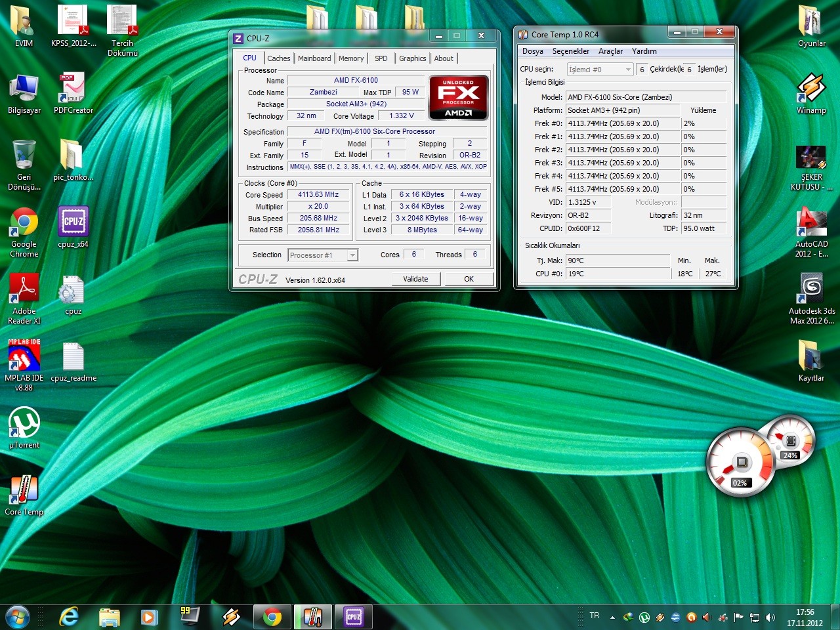Switch to CPU-Z Mainboard tab
The height and width of the screenshot is (630, 840).
(x=314, y=58)
